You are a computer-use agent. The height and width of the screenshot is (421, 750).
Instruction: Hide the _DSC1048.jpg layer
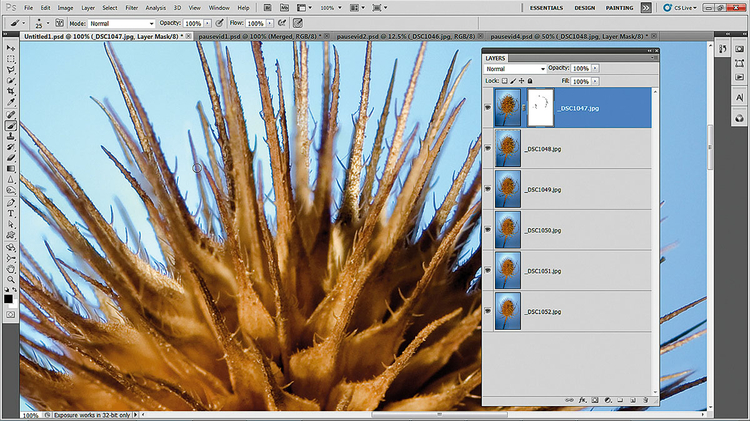[x=488, y=148]
